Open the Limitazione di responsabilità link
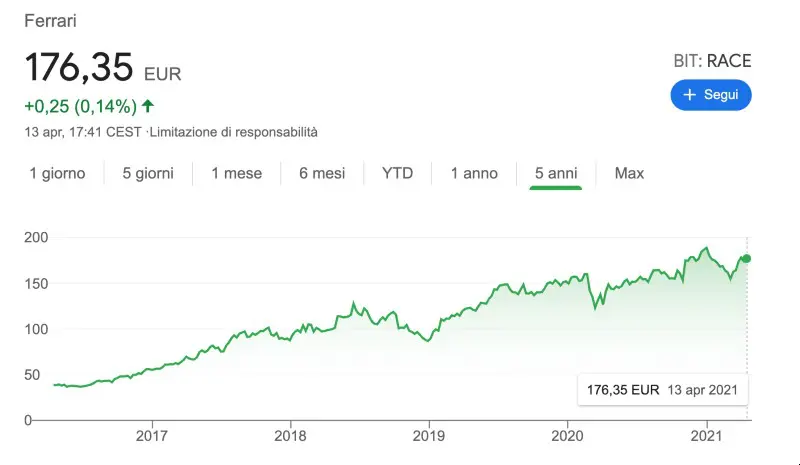This screenshot has height=465, width=800. (234, 132)
